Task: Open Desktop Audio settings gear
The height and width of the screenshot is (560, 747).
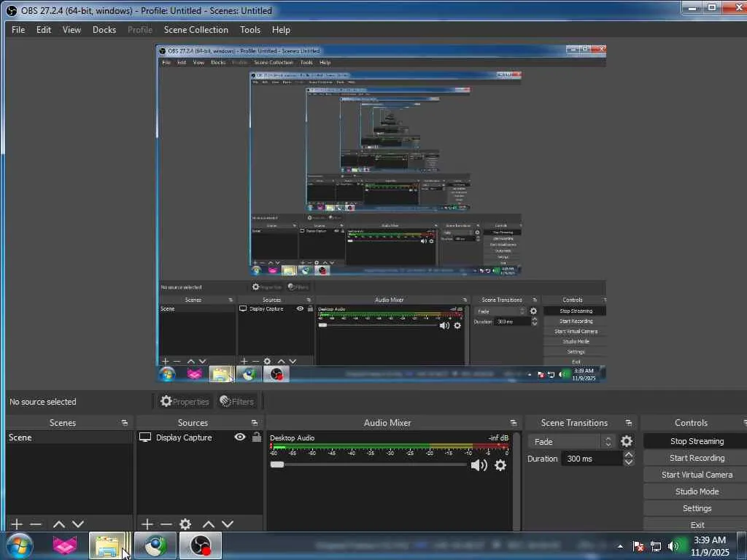Action: (500, 465)
